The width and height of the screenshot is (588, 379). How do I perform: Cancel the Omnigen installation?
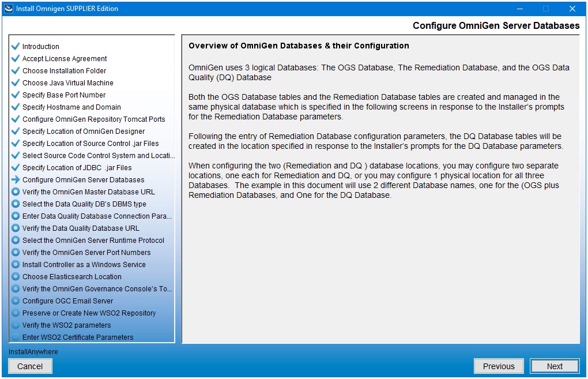pyautogui.click(x=30, y=366)
